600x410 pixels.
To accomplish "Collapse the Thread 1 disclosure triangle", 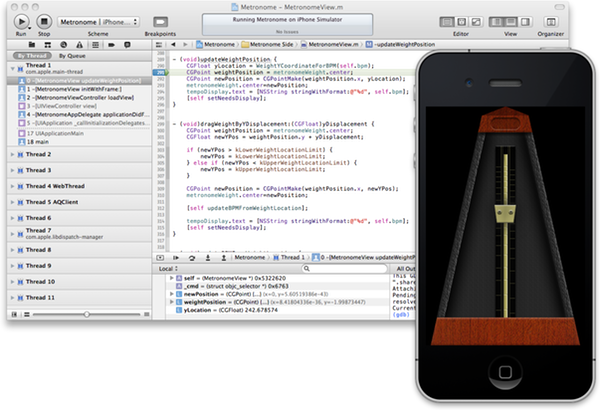I will [11, 70].
